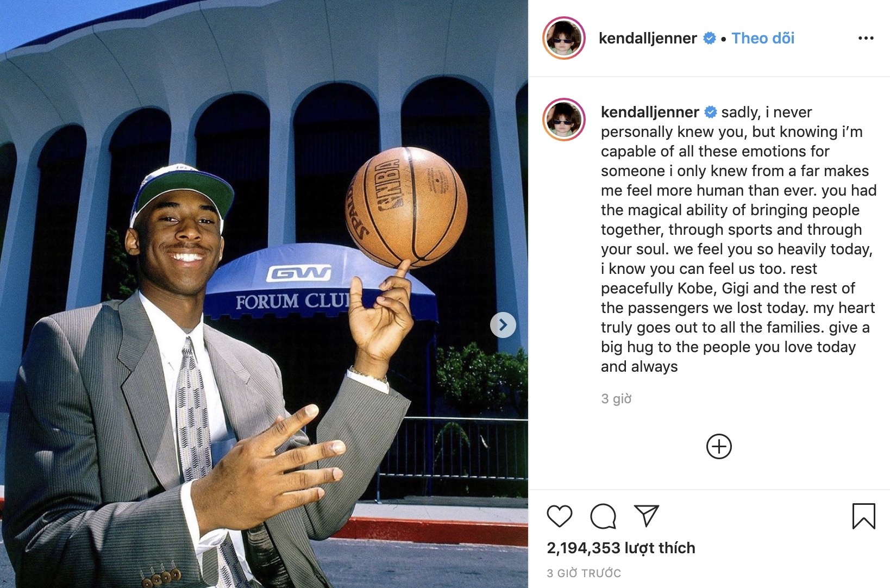Save post with the bookmark icon
The image size is (890, 588).
(x=863, y=516)
